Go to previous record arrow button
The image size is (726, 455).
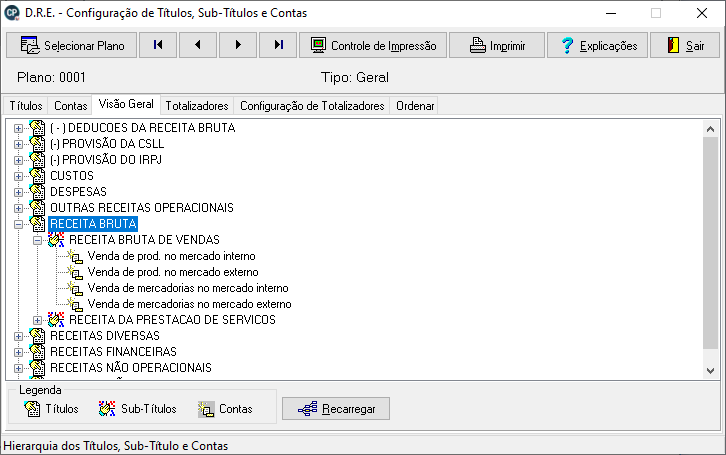click(198, 45)
